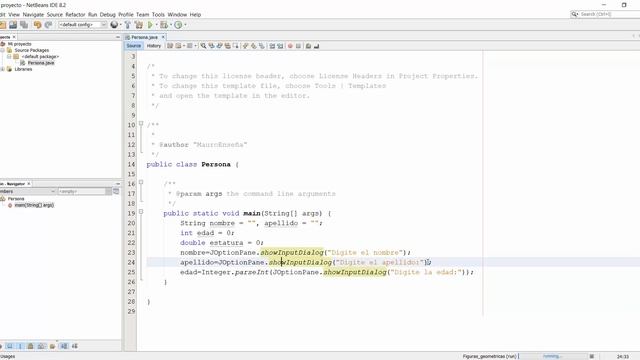Collapse the default package tree node
This screenshot has width=640, height=360.
coord(9,56)
